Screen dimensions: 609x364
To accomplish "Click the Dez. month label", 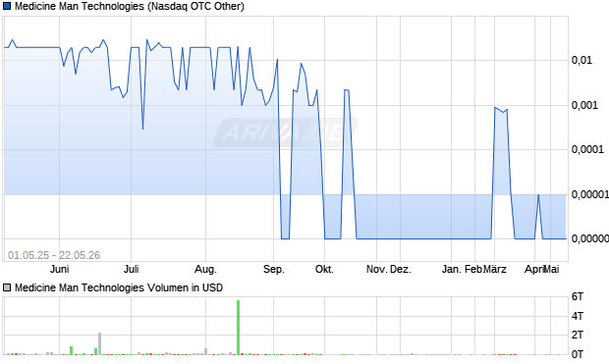I will tap(400, 269).
